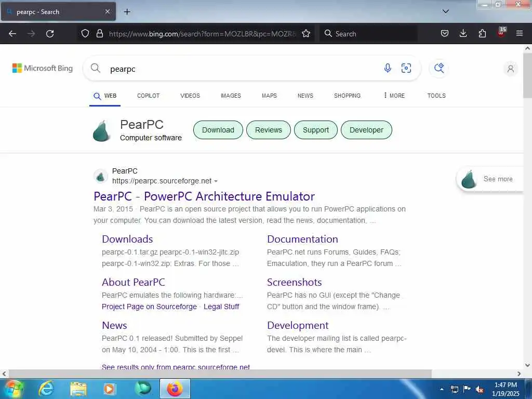
Task: List all tabs with the chevron
Action: click(x=446, y=11)
